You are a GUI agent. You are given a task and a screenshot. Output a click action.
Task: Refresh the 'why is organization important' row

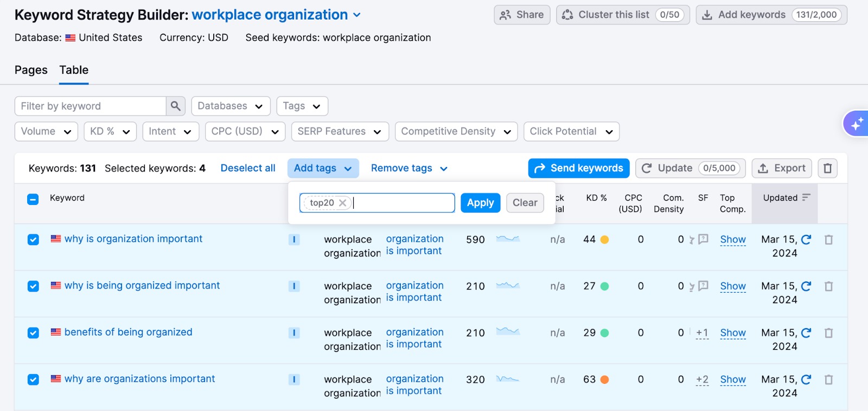tap(806, 240)
